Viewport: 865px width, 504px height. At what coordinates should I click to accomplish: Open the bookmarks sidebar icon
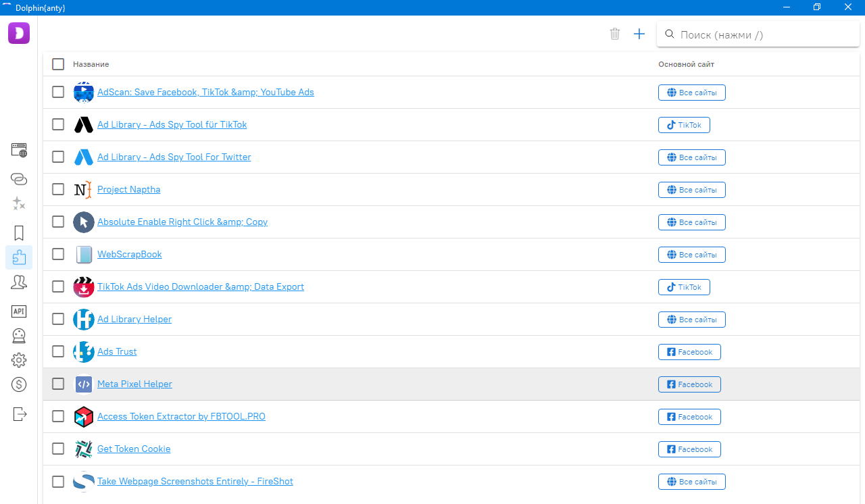point(19,233)
